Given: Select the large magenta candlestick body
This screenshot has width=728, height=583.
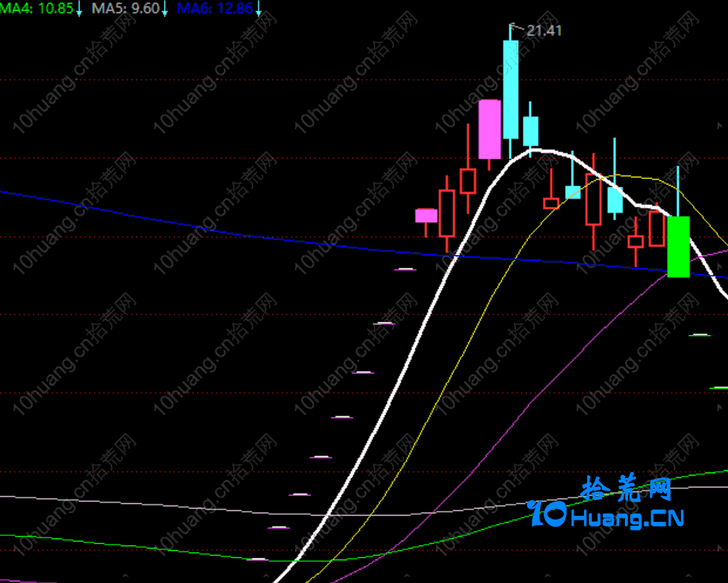Looking at the screenshot, I should pos(490,129).
